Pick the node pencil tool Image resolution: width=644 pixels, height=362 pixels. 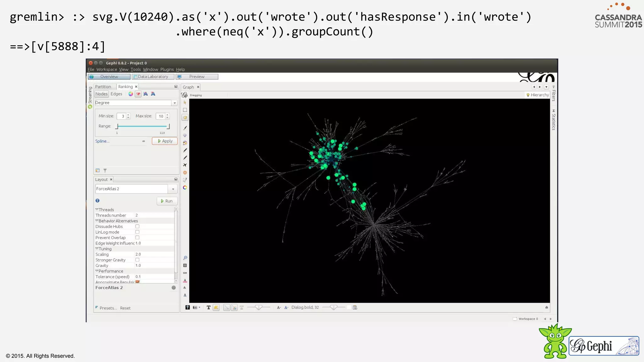pyautogui.click(x=185, y=150)
